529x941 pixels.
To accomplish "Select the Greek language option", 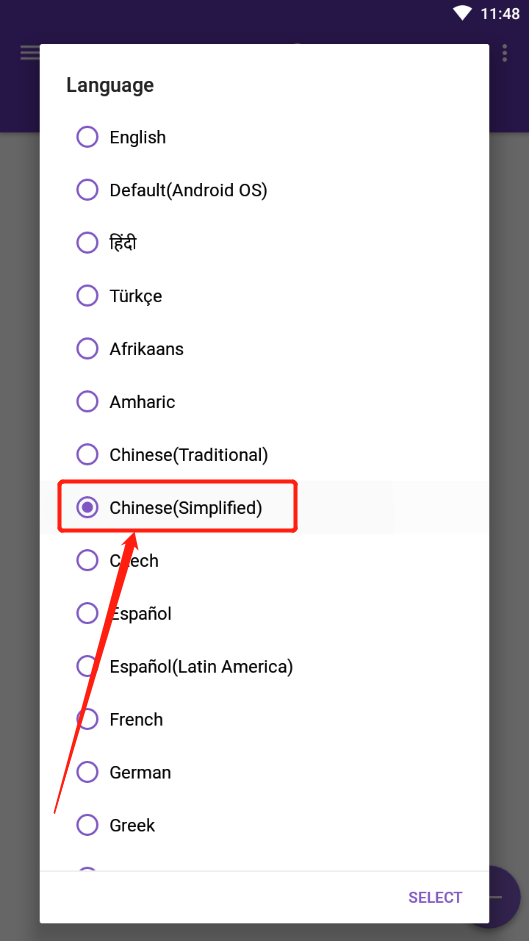I will pyautogui.click(x=264, y=825).
